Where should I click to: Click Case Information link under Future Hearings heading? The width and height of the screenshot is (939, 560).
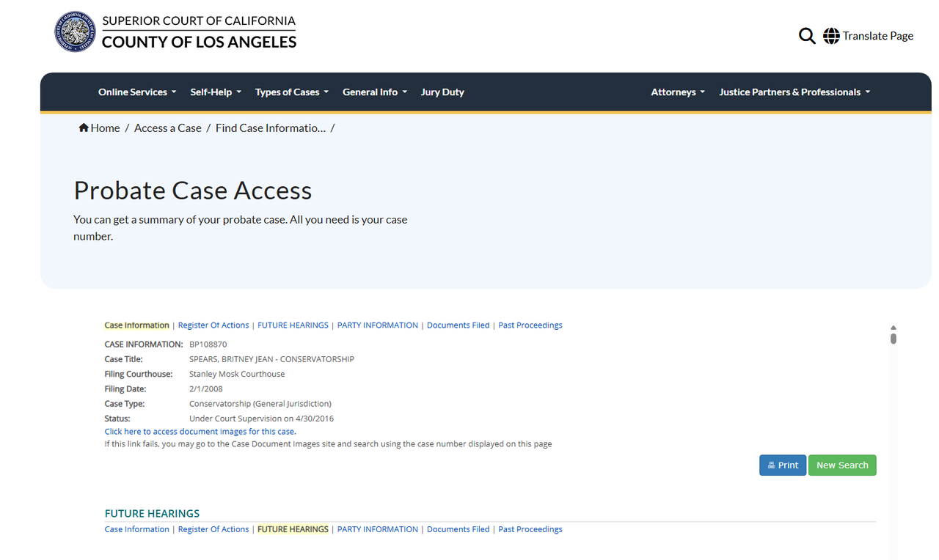137,529
